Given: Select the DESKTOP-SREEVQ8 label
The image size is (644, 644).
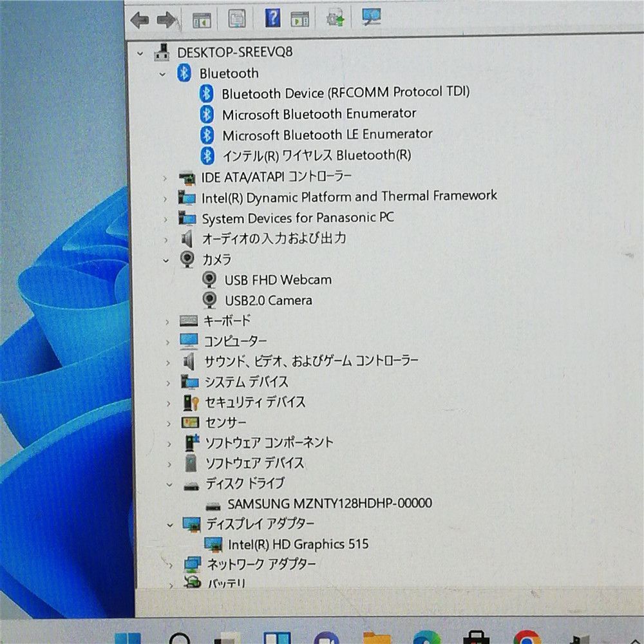Looking at the screenshot, I should (235, 52).
